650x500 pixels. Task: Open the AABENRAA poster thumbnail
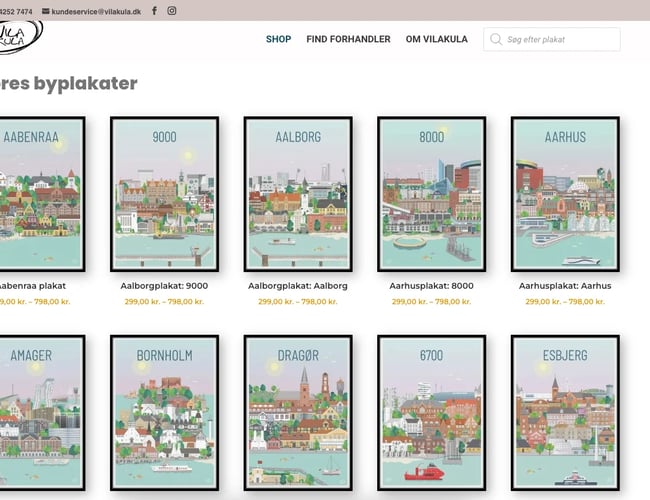(x=41, y=194)
